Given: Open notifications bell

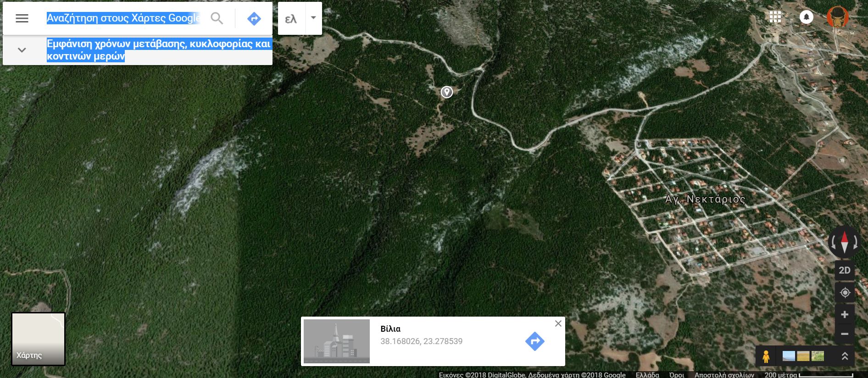Looking at the screenshot, I should pos(806,17).
